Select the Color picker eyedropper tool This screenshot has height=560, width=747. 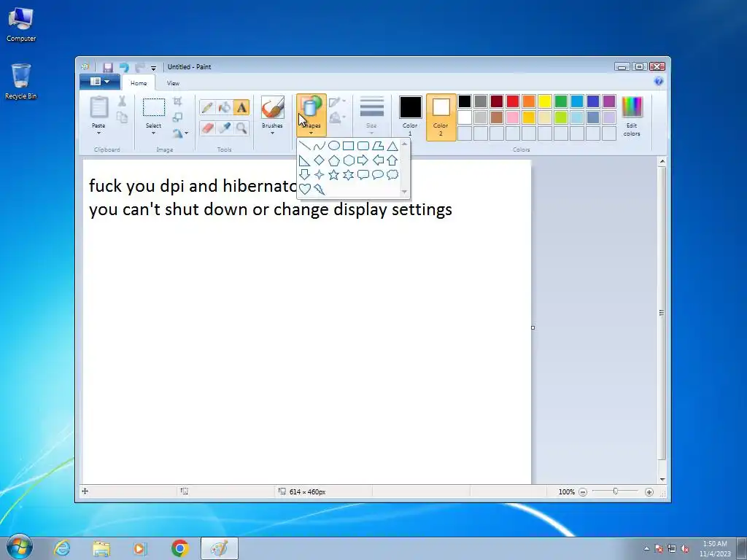pos(225,128)
